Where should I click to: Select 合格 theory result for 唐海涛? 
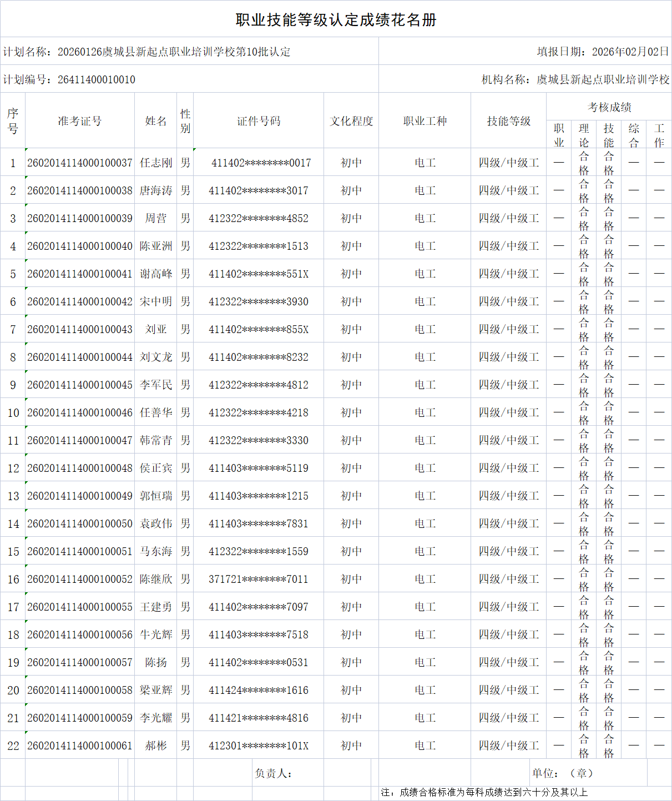(584, 190)
